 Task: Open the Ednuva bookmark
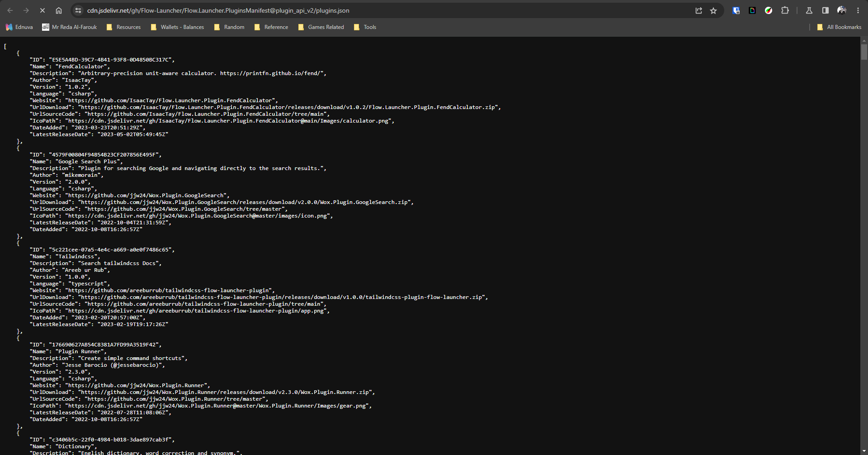[19, 27]
